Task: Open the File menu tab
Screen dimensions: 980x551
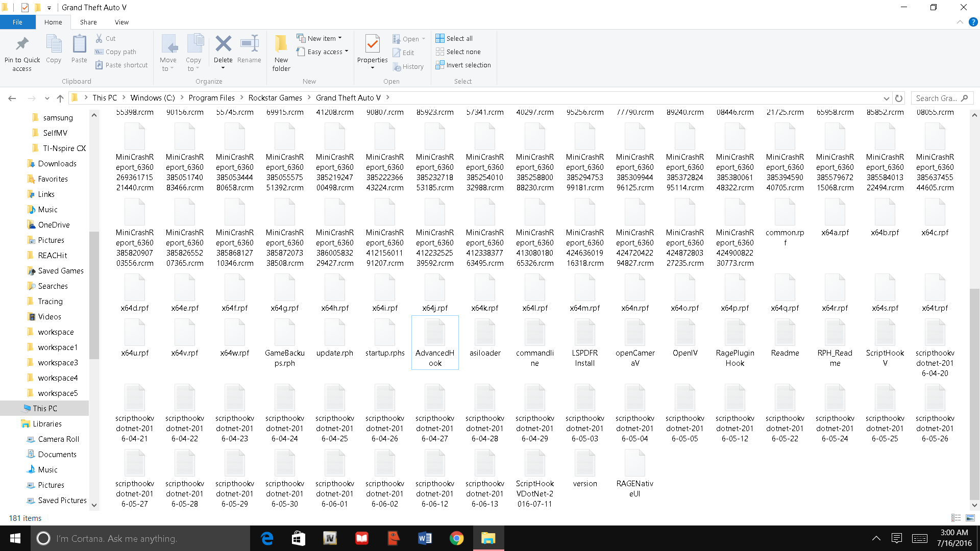Action: click(x=17, y=22)
